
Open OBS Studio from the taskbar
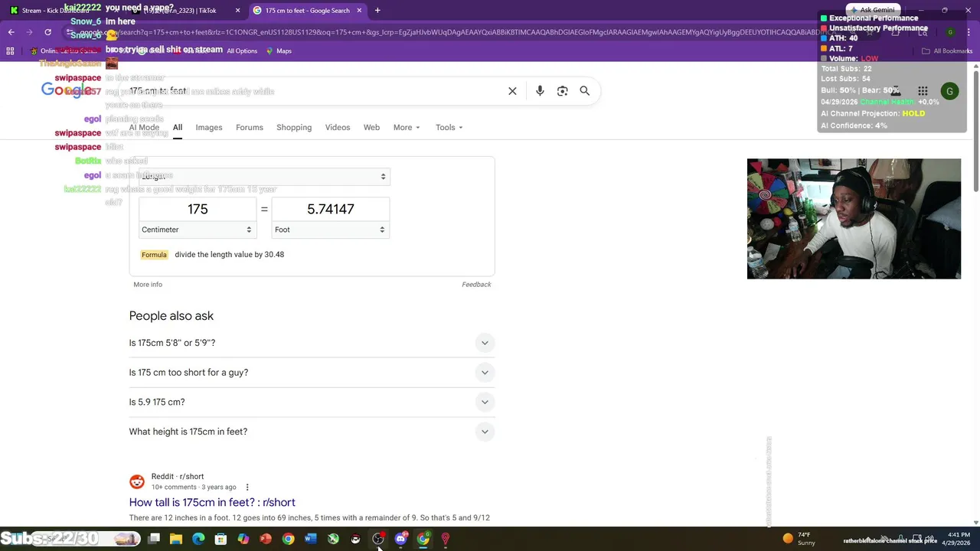point(378,539)
